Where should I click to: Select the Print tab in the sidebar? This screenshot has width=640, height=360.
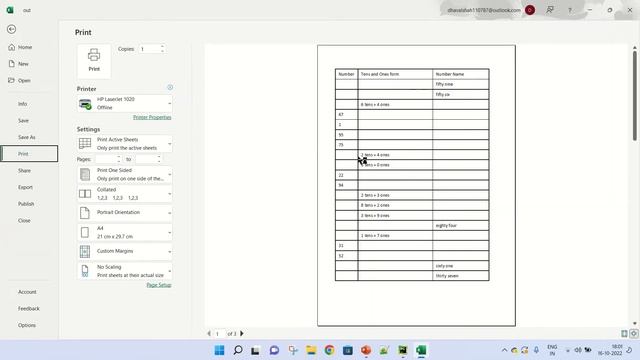tap(29, 154)
